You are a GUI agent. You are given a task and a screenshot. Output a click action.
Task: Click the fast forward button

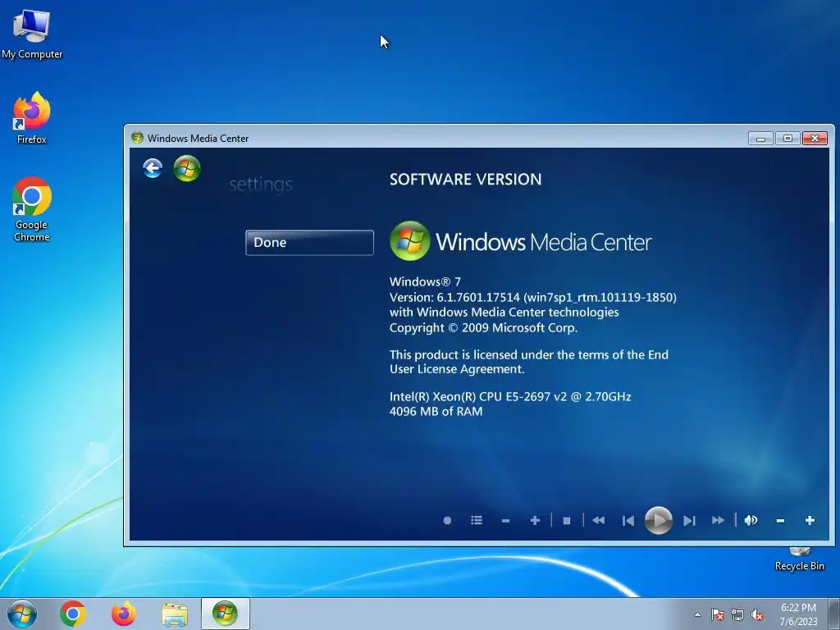coord(719,520)
